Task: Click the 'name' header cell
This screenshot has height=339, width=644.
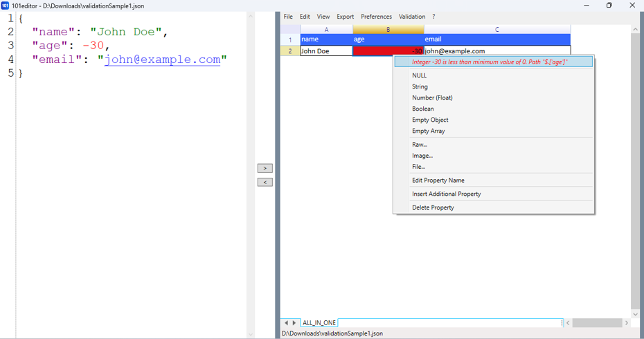Action: click(327, 39)
